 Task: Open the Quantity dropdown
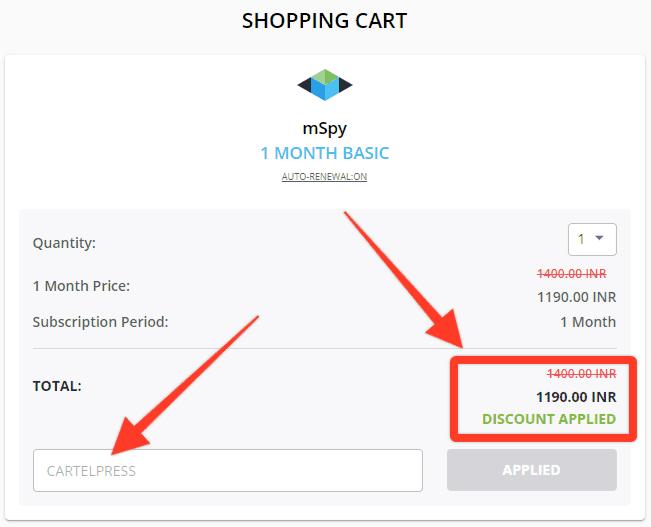tap(592, 239)
